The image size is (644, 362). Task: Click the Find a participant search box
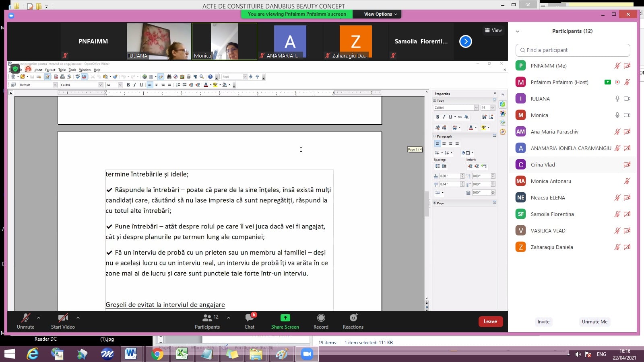click(x=572, y=50)
